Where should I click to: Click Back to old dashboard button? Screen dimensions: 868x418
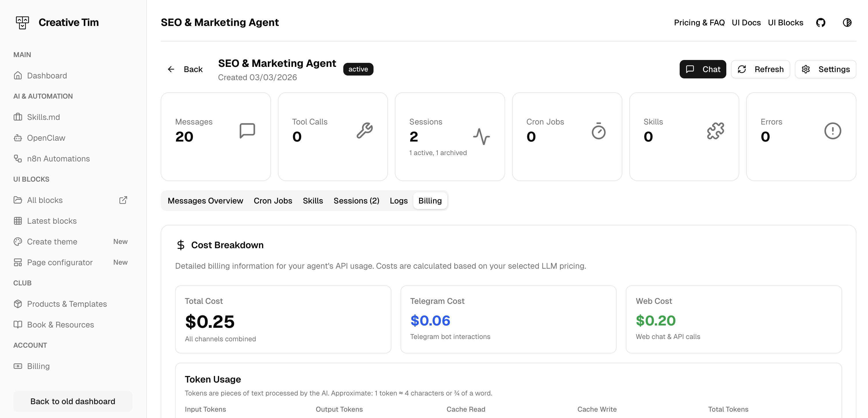point(73,401)
